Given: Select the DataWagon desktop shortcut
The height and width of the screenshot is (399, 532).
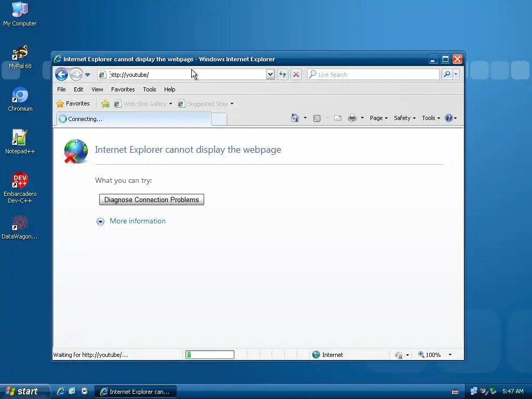Looking at the screenshot, I should coord(20,228).
